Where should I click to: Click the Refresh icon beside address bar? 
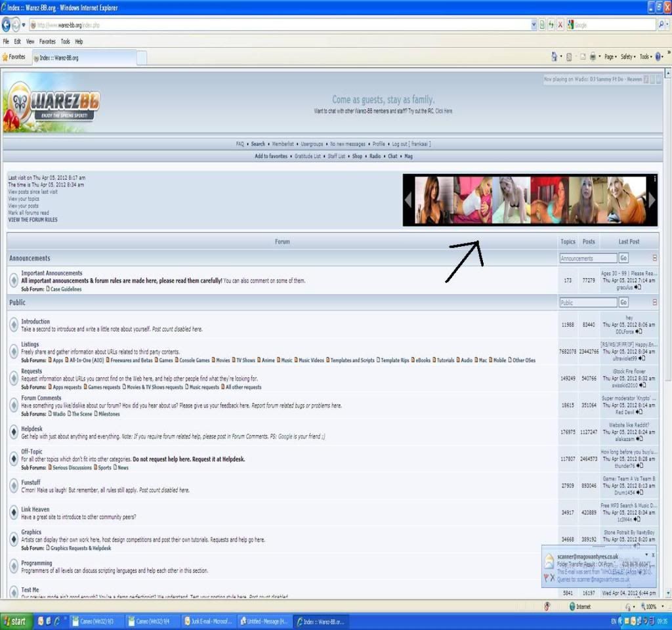tap(551, 25)
